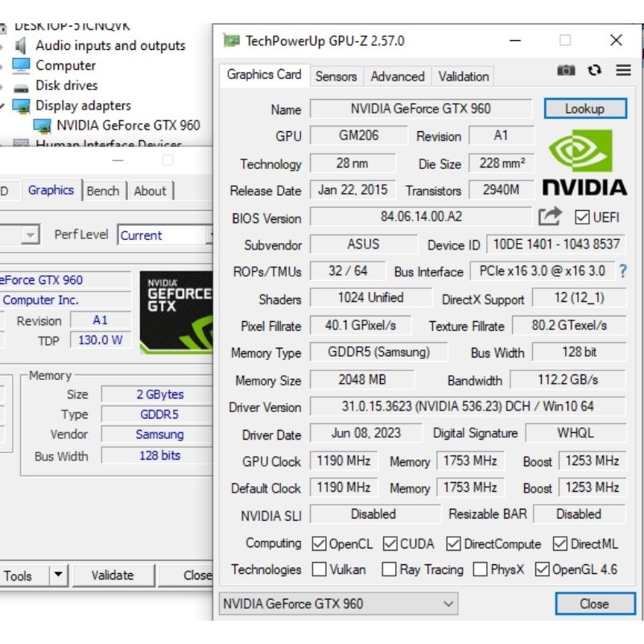Viewport: 644px width, 644px height.
Task: Click the GPU-Z refresh icon
Action: (x=595, y=71)
